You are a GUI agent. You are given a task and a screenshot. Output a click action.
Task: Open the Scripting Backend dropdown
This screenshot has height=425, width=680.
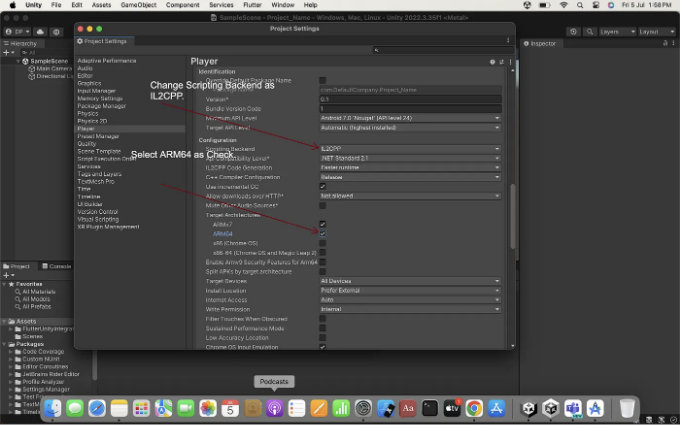(410, 149)
